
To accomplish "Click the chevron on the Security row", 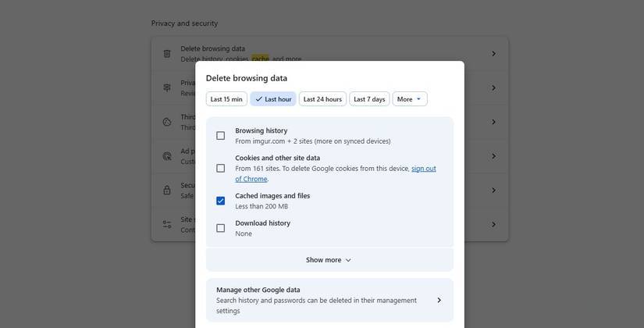I will [x=493, y=190].
